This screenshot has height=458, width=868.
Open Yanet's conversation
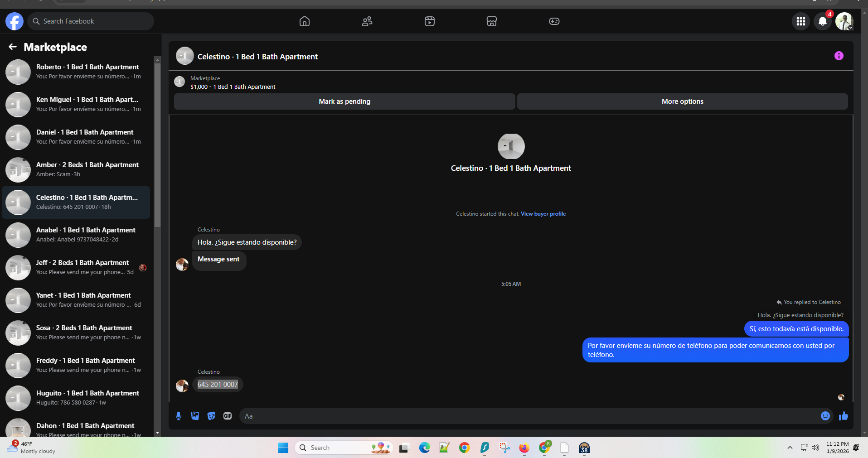pos(76,300)
